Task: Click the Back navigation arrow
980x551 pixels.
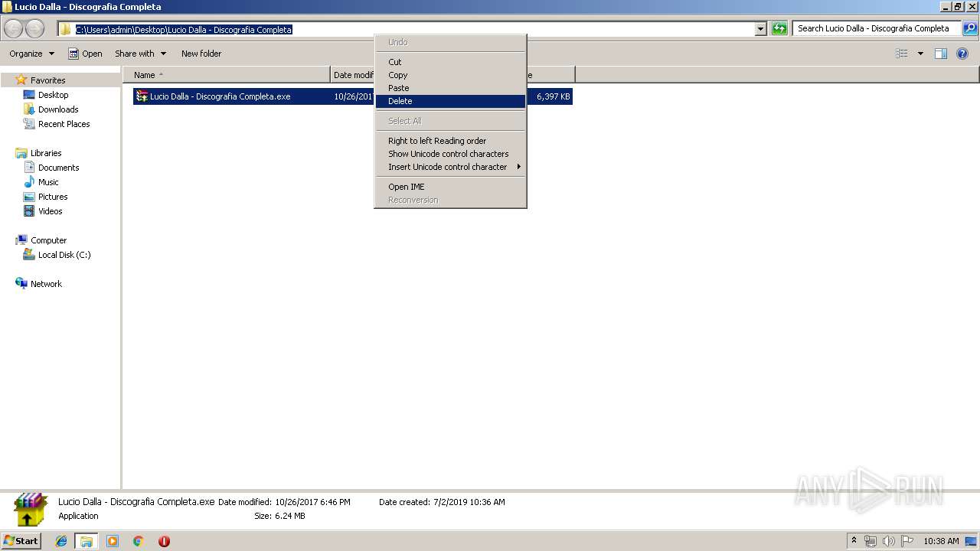Action: (14, 29)
